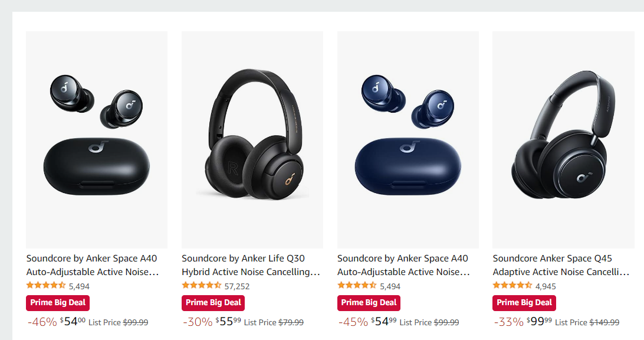The width and height of the screenshot is (644, 340).
Task: Click Prime Big Deal badge on blue A40
Action: point(369,303)
